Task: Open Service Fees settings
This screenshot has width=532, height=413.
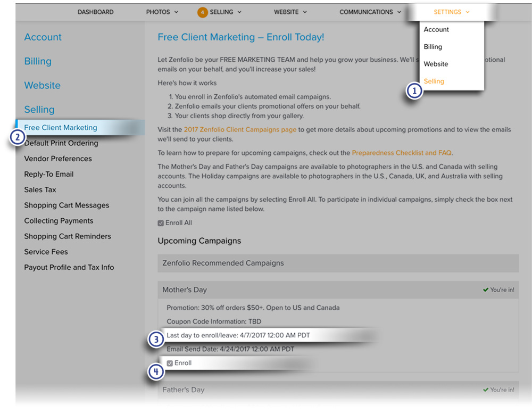Action: click(x=46, y=252)
